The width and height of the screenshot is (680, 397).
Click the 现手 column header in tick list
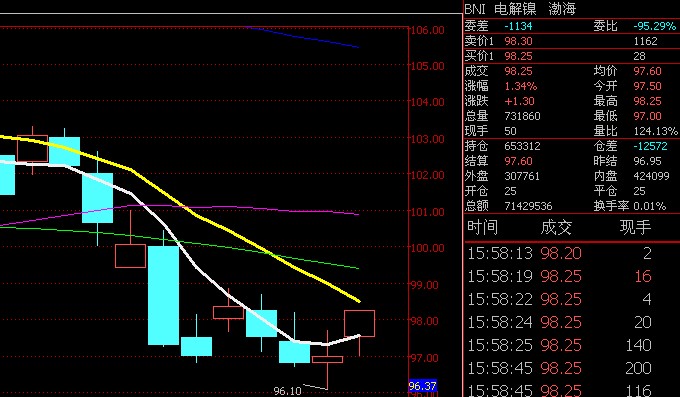[x=635, y=227]
